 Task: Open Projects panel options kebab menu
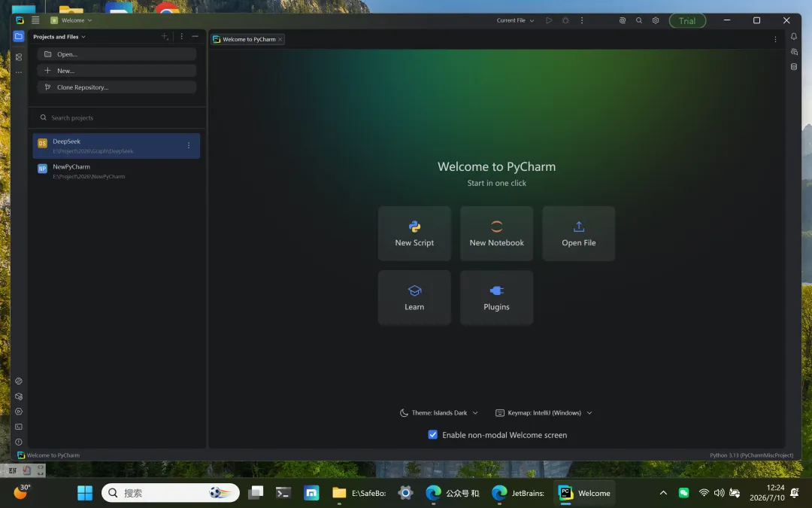point(181,36)
